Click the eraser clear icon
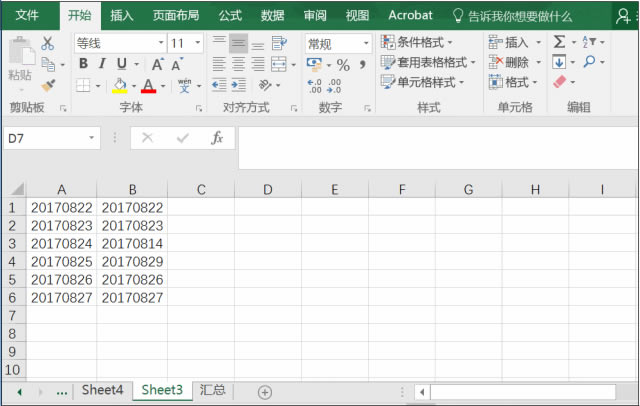Image resolution: width=640 pixels, height=406 pixels. 559,82
